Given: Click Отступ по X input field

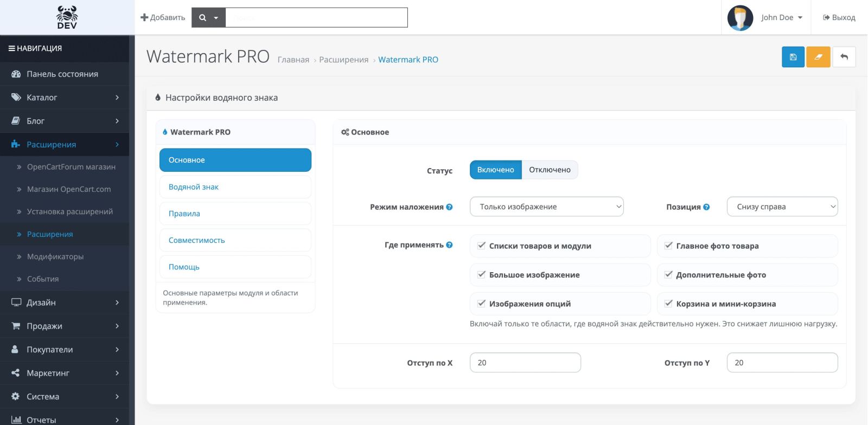Looking at the screenshot, I should [525, 363].
